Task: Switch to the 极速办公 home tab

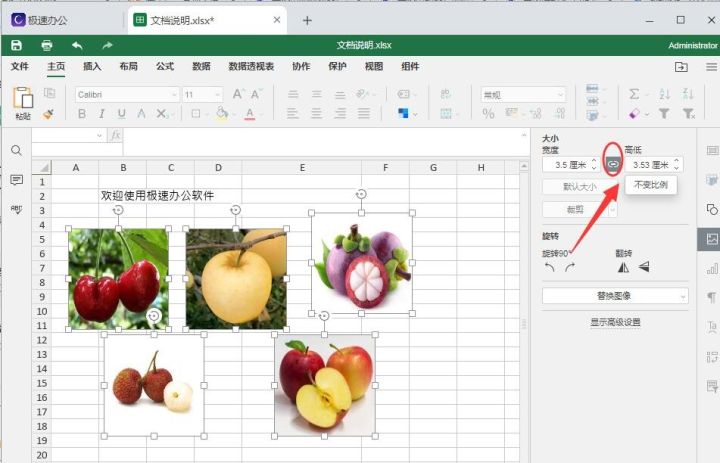Action: click(x=39, y=20)
